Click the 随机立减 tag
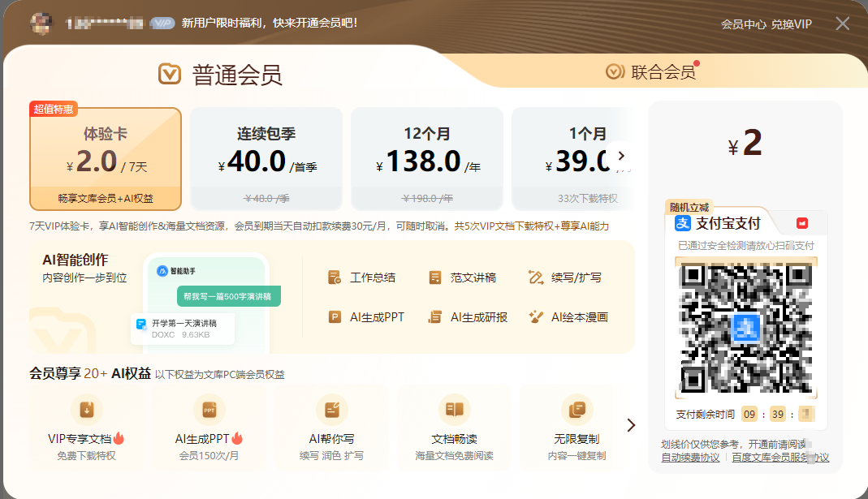Image resolution: width=868 pixels, height=499 pixels. 689,207
